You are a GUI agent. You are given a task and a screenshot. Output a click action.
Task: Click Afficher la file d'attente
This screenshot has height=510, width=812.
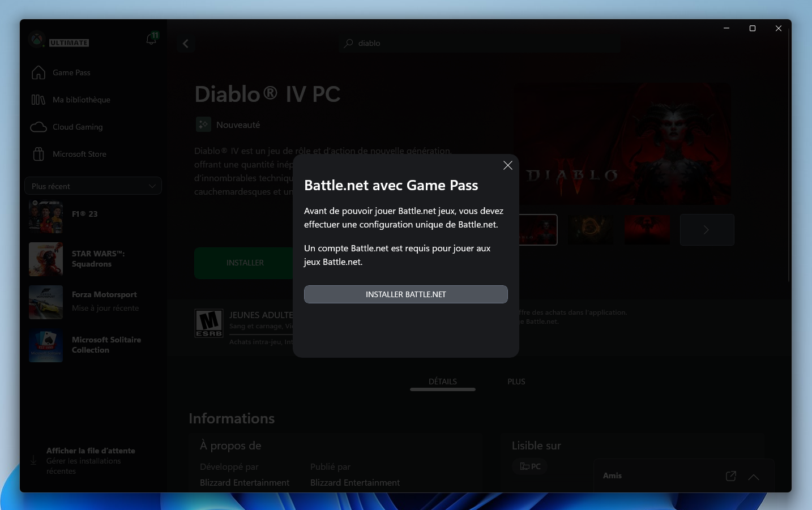[x=91, y=451]
